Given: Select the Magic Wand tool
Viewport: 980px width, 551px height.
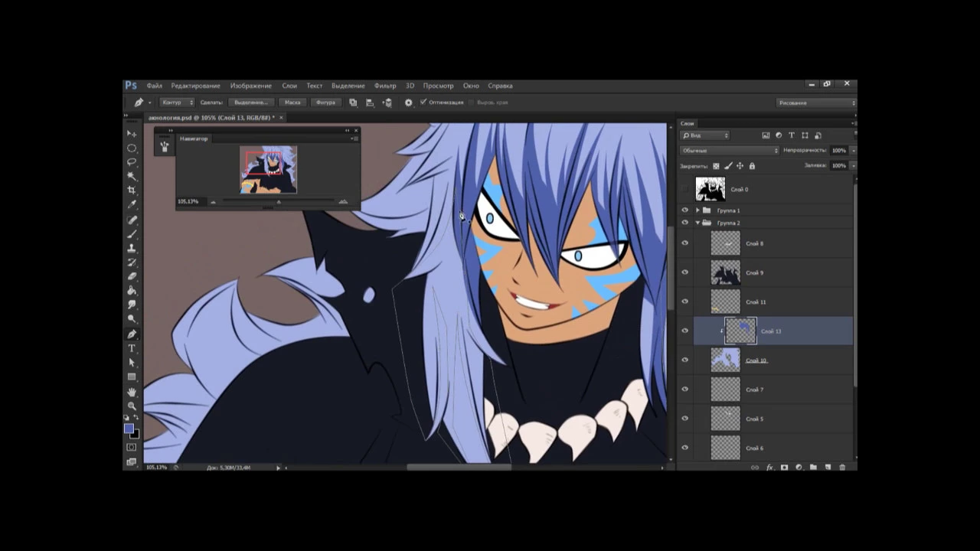Looking at the screenshot, I should tap(132, 176).
